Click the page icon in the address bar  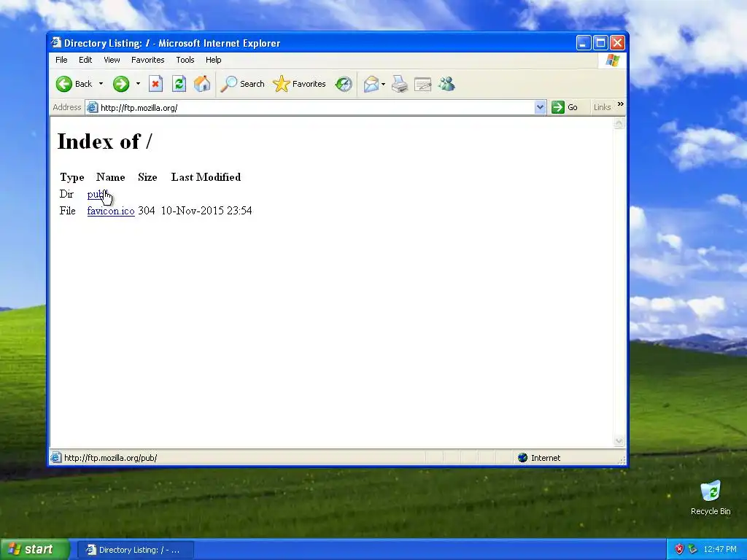tap(93, 108)
